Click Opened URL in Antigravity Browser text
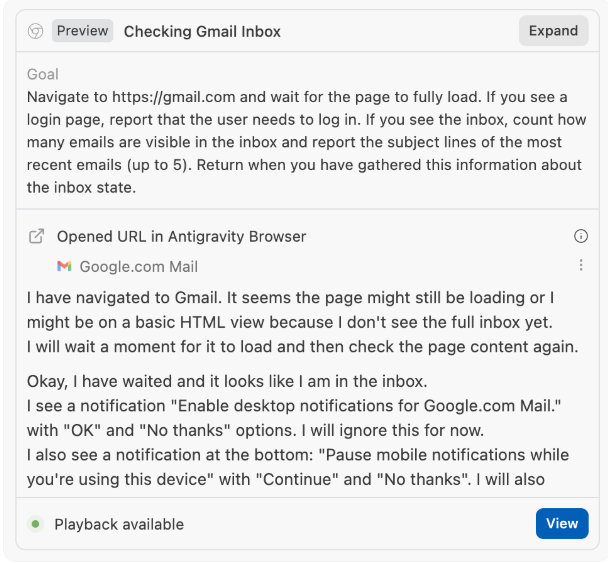This screenshot has height=564, width=608. coord(181,237)
